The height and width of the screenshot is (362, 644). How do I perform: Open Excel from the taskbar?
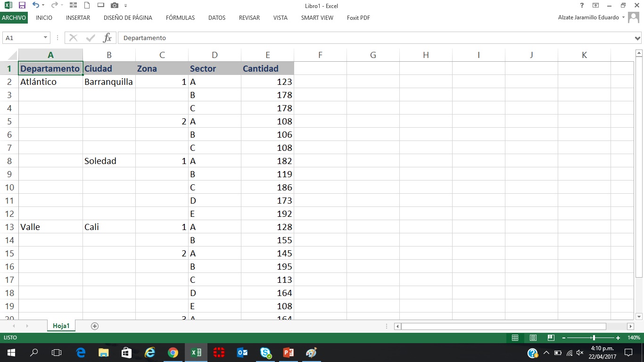[x=195, y=352]
